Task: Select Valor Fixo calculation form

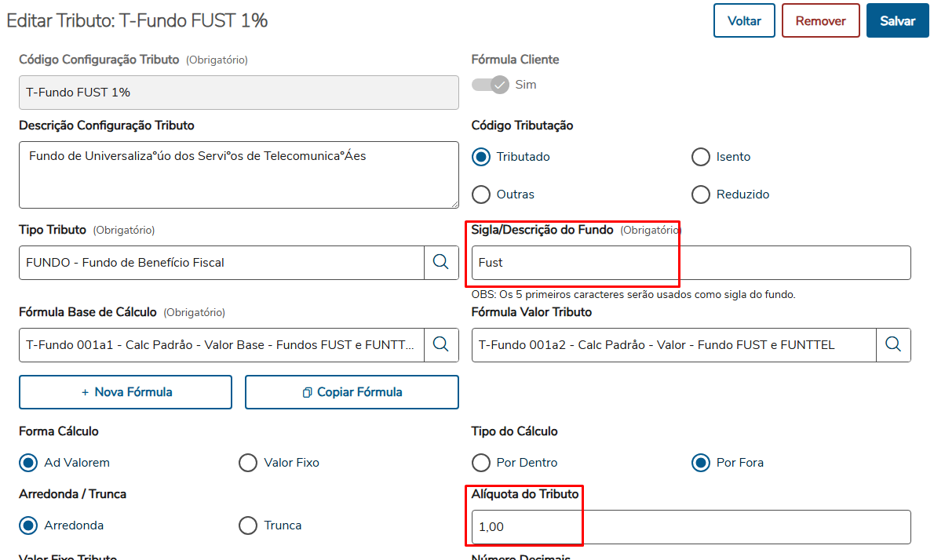Action: coord(248,463)
